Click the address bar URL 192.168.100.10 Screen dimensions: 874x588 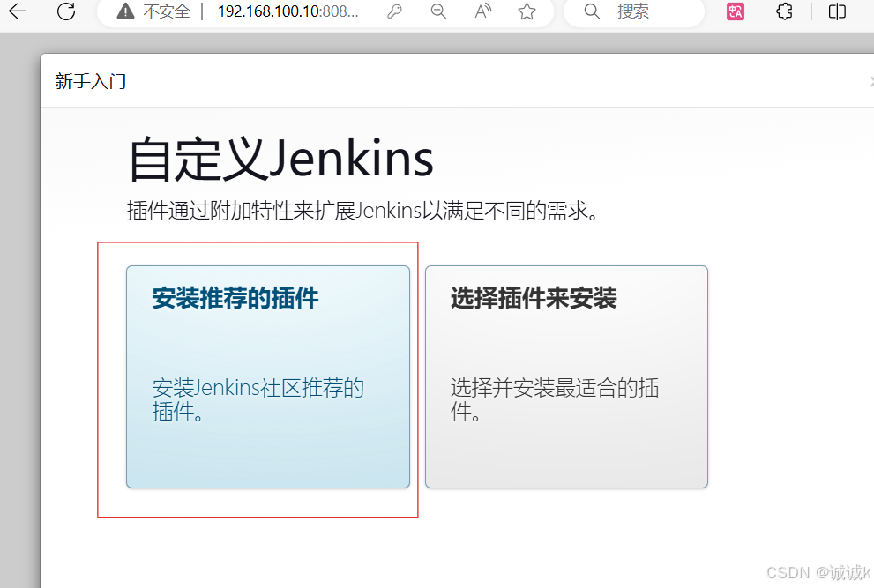click(x=288, y=11)
